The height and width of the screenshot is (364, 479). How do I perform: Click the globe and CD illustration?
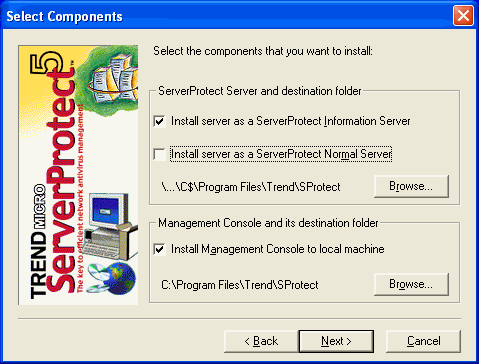(112, 279)
